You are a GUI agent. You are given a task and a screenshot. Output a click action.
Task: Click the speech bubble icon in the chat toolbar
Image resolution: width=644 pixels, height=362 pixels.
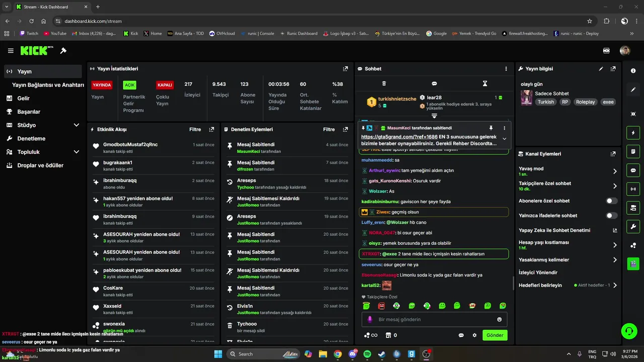[x=434, y=83]
